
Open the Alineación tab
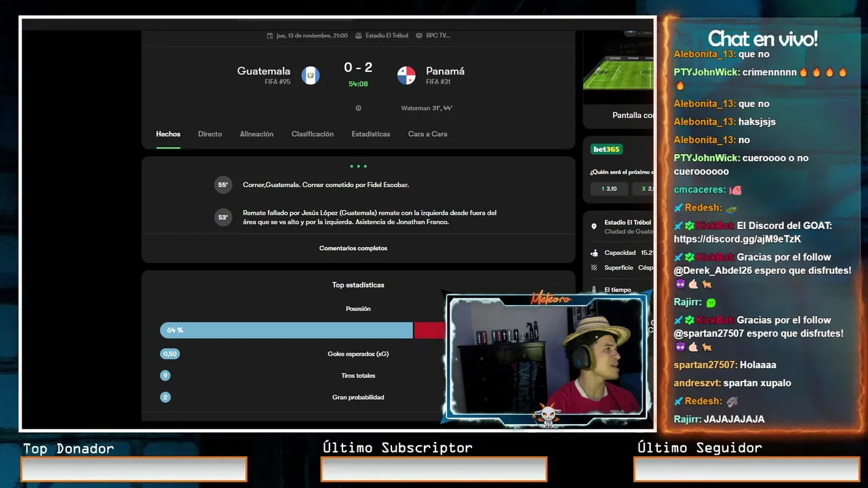point(256,134)
